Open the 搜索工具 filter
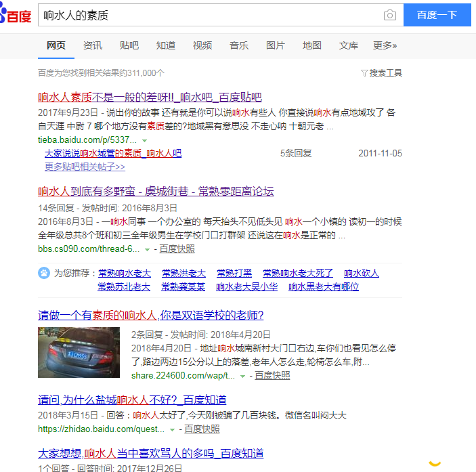476x472 pixels. [x=382, y=73]
